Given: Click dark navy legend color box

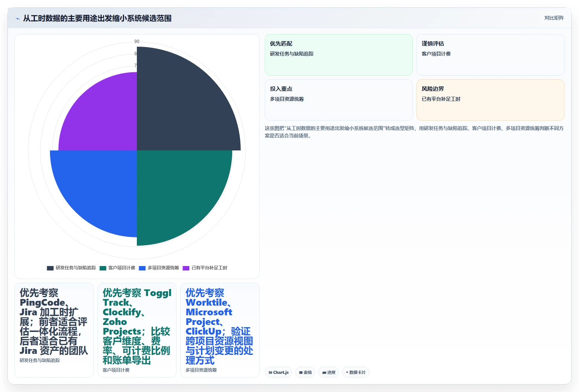Looking at the screenshot, I should click(x=50, y=268).
